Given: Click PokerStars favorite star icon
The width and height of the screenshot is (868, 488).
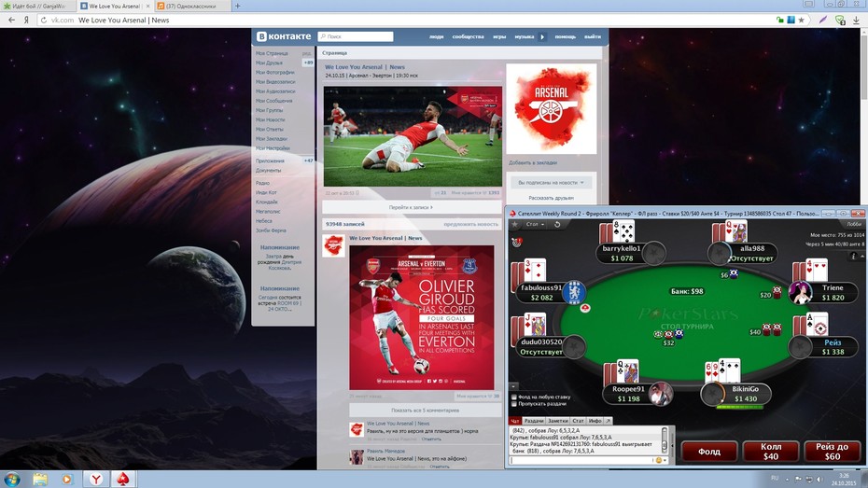Looking at the screenshot, I should point(515,224).
